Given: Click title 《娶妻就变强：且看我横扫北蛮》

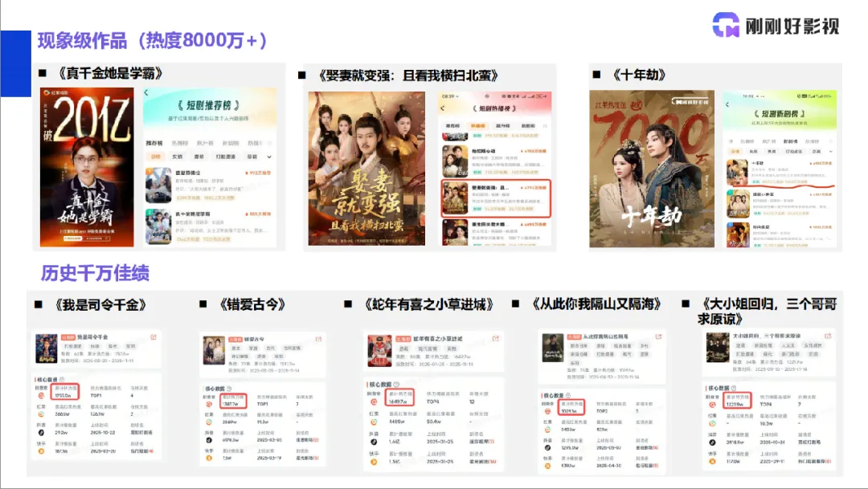Looking at the screenshot, I should pos(408,75).
